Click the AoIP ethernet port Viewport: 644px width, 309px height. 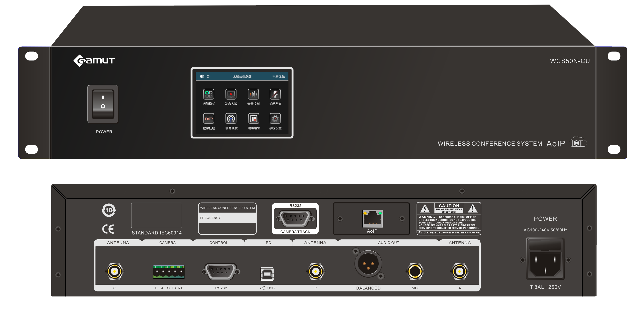[372, 218]
